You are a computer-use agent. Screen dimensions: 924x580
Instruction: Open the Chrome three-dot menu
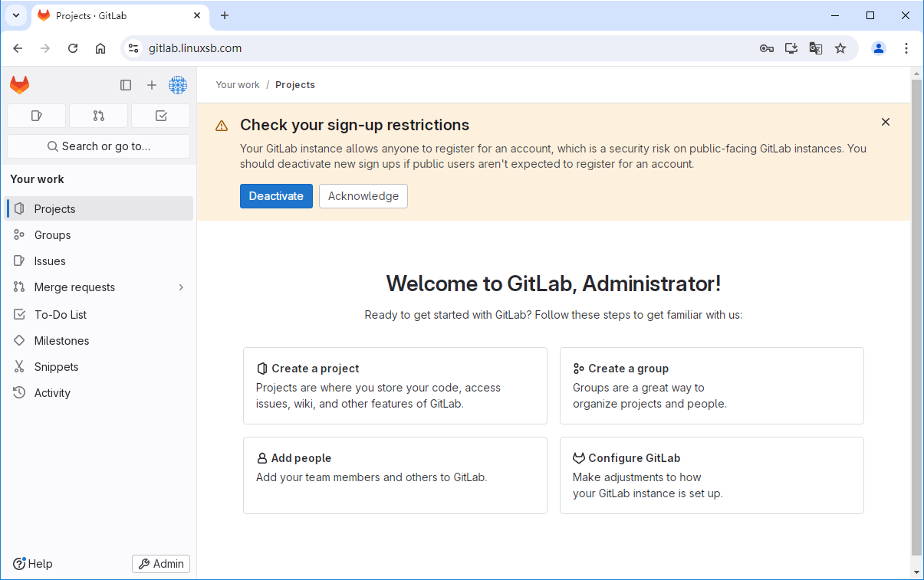(906, 48)
